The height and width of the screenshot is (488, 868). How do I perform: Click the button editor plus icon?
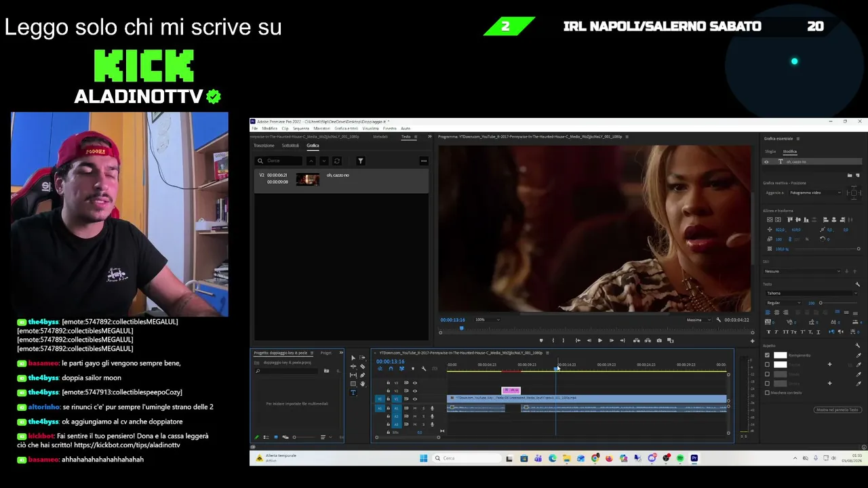tap(752, 341)
